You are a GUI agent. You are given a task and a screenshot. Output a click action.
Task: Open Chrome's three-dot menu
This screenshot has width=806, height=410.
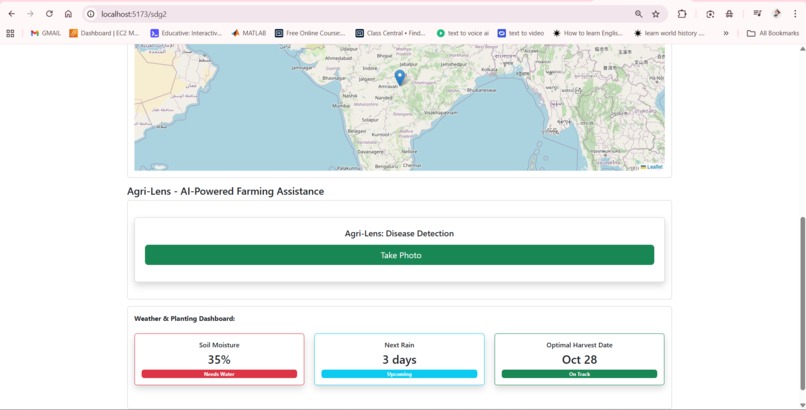(795, 14)
